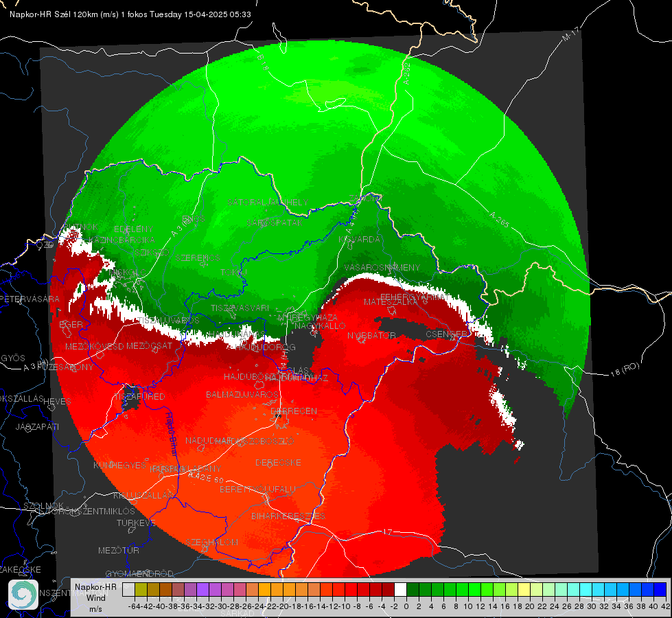672x618 pixels.
Task: Click the DERECSKE town label
Action: click(278, 463)
